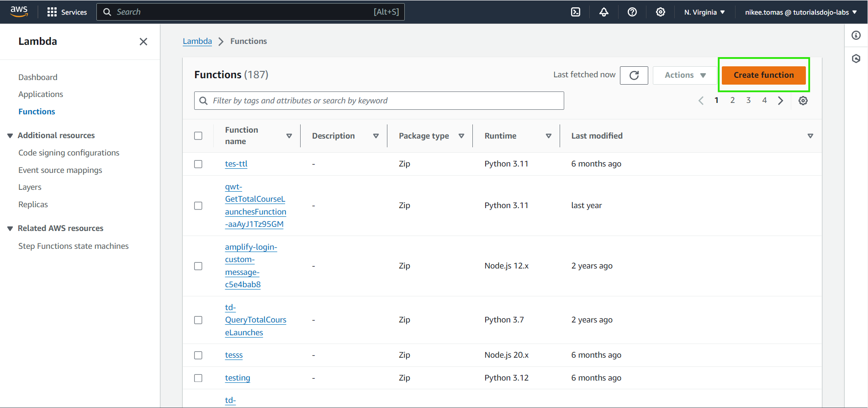Select page 1 in pagination

(x=716, y=100)
